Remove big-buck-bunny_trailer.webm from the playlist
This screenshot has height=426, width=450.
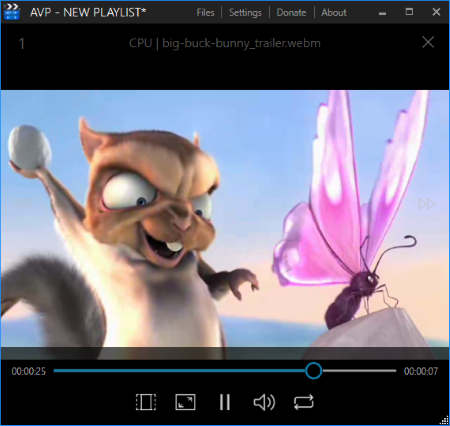(428, 43)
